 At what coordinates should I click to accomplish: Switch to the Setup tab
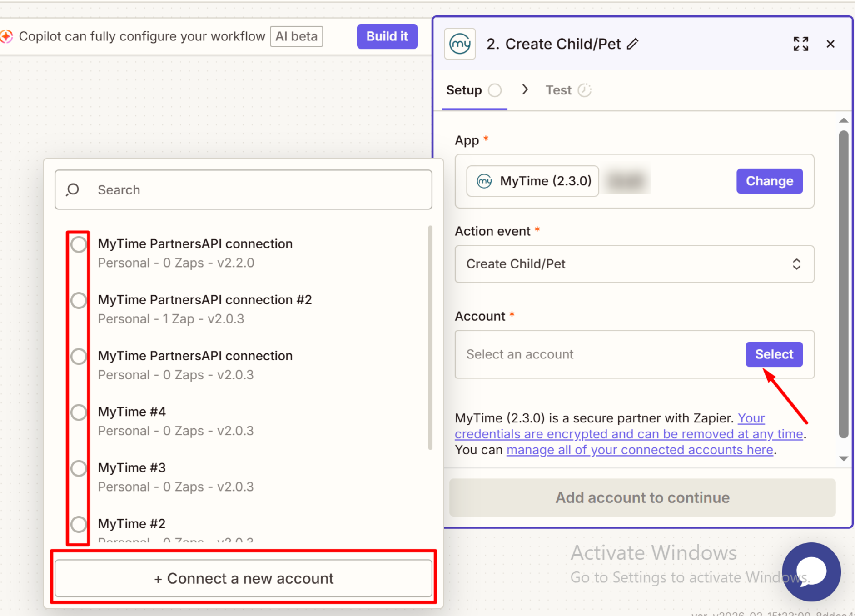click(474, 90)
